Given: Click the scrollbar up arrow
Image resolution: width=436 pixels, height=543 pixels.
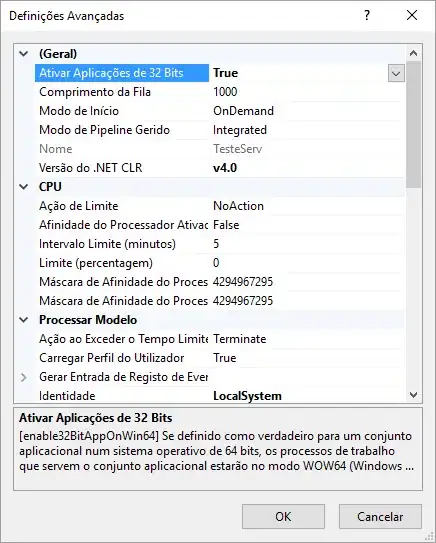Looking at the screenshot, I should pos(413,53).
